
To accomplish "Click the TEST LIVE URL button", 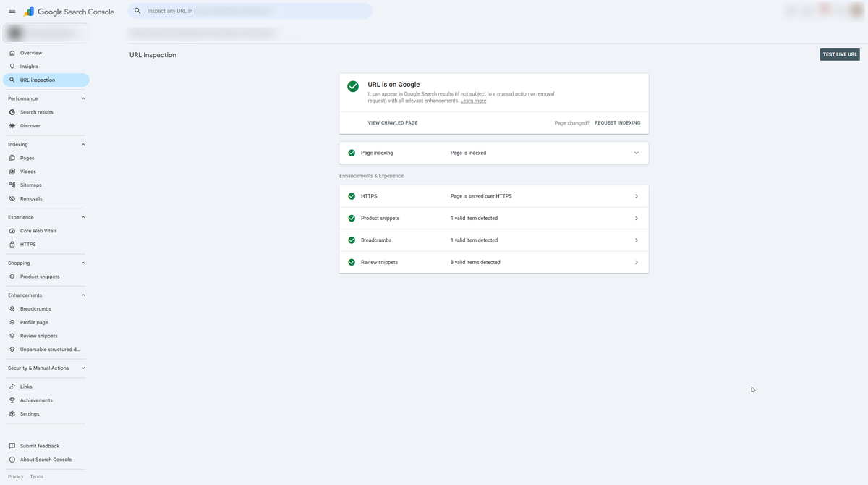I will coord(840,54).
